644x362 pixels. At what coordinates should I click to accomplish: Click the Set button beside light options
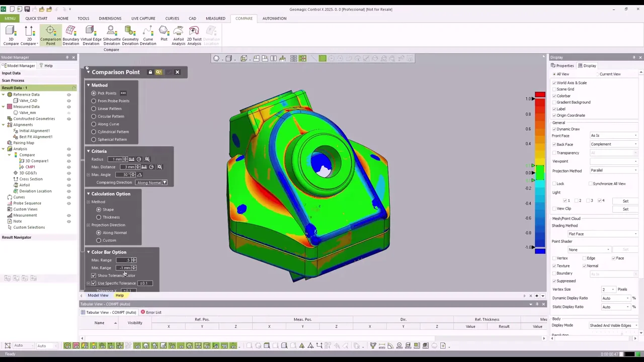[625, 201]
